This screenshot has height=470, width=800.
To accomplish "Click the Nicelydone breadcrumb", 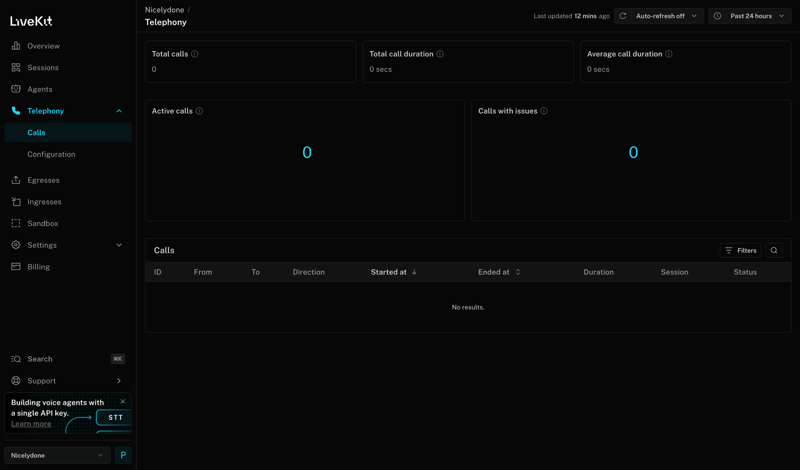I will click(x=164, y=10).
